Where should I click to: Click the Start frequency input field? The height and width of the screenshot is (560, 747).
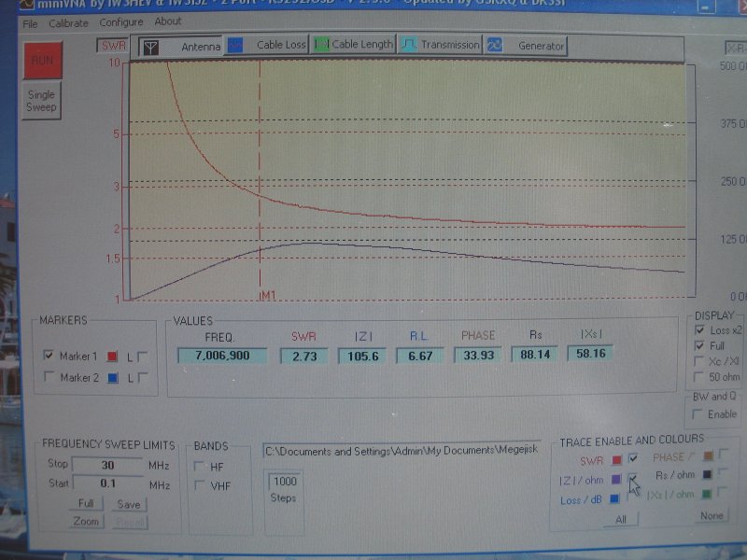coord(107,483)
